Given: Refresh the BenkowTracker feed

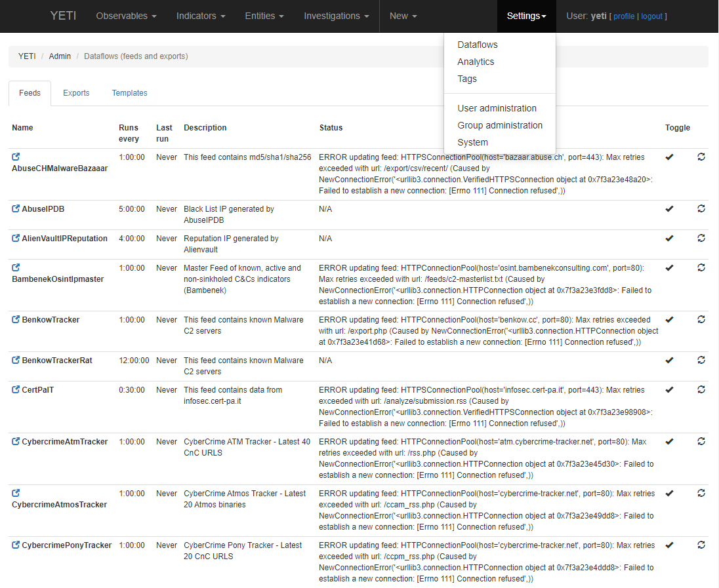Looking at the screenshot, I should pos(701,319).
